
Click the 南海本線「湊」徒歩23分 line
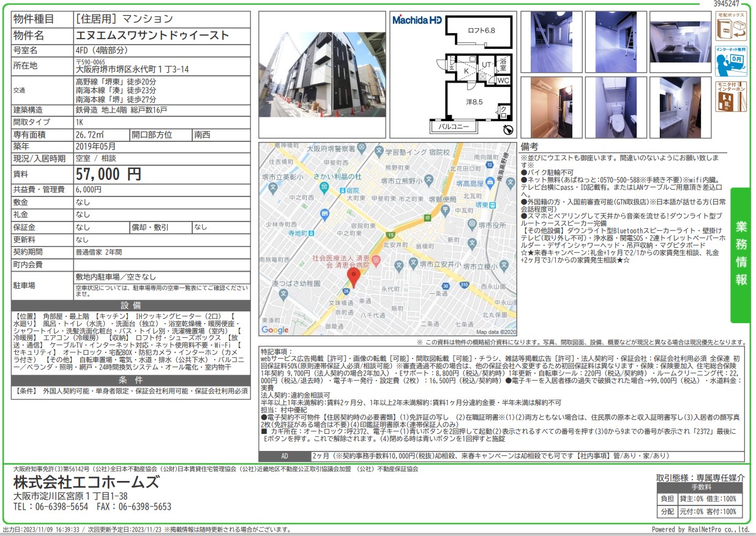point(116,90)
